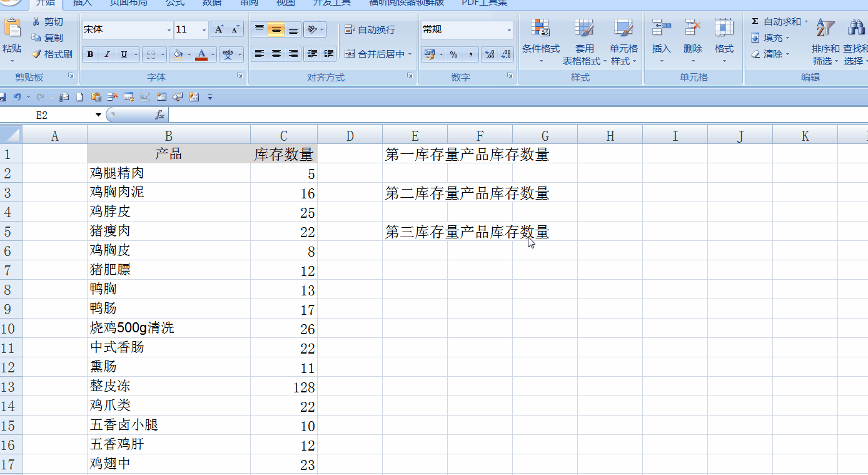Open the font name dropdown (宋体)

(x=169, y=29)
